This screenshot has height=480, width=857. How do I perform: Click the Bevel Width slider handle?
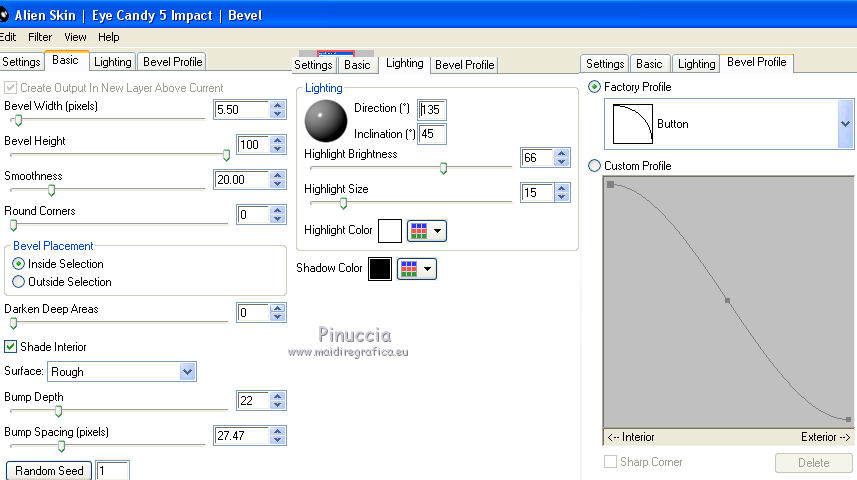[x=19, y=120]
